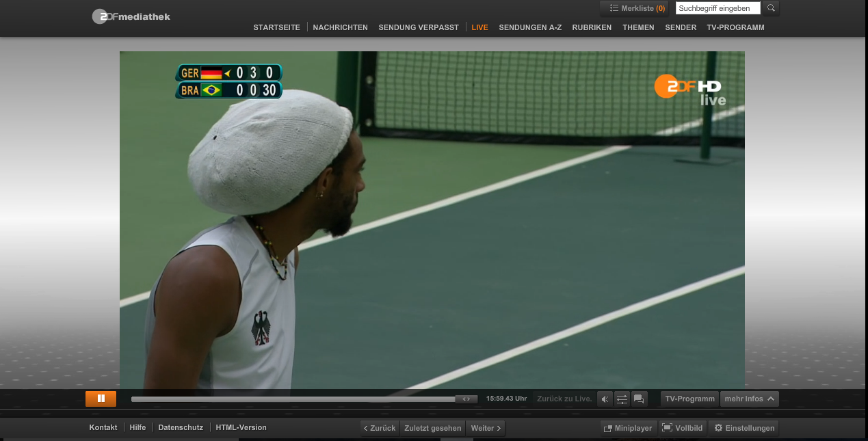This screenshot has width=868, height=441.
Task: Click the search magnifier icon
Action: [x=771, y=9]
